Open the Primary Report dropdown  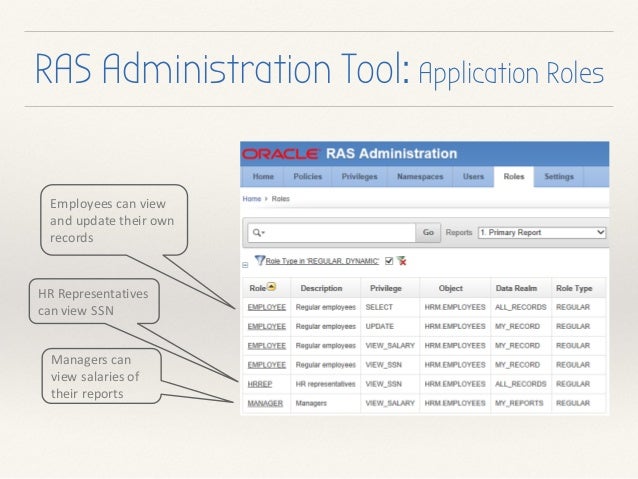tap(542, 232)
